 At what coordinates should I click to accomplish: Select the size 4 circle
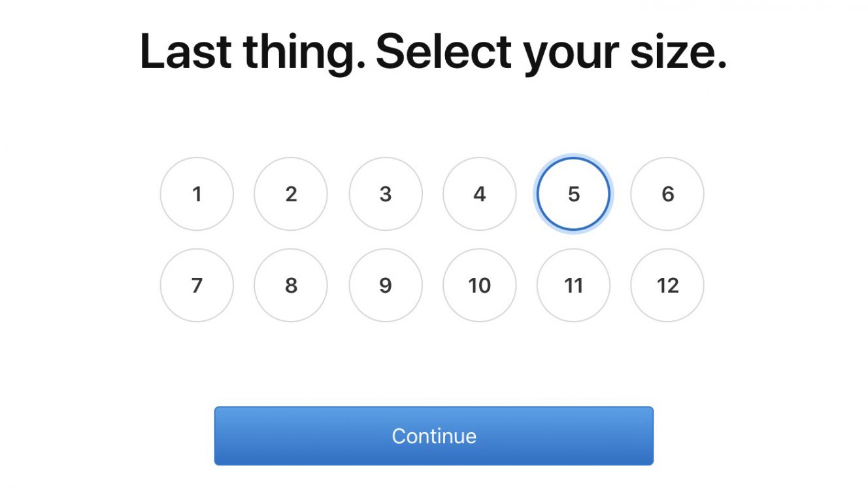point(480,194)
